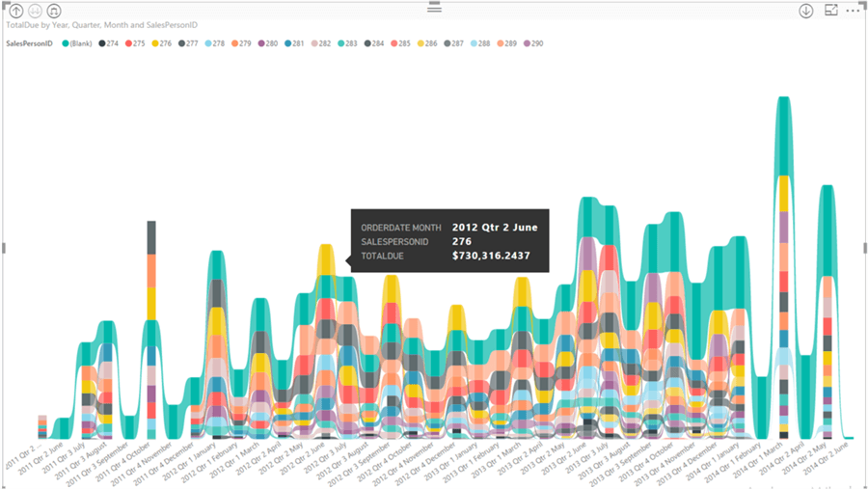The width and height of the screenshot is (868, 489).
Task: Select the 290 legend item
Action: [533, 43]
